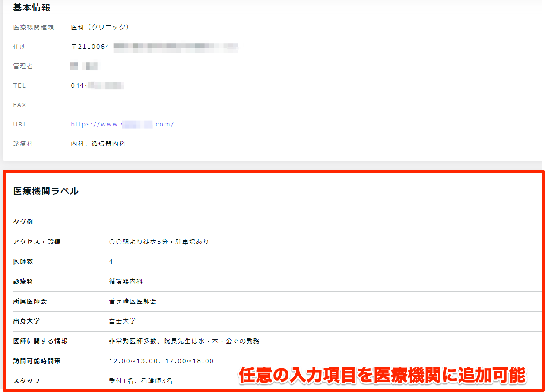Click the 所属医師会 row label
This screenshot has width=545, height=392.
coord(30,301)
